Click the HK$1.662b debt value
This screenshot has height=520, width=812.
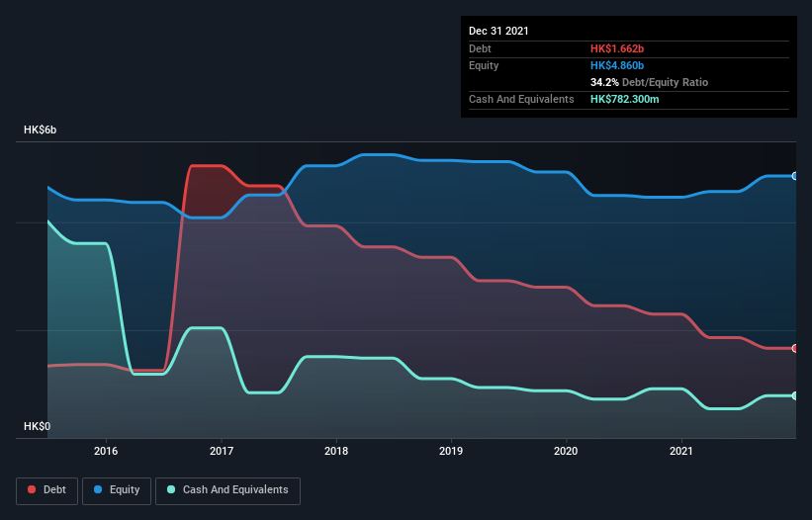(617, 48)
